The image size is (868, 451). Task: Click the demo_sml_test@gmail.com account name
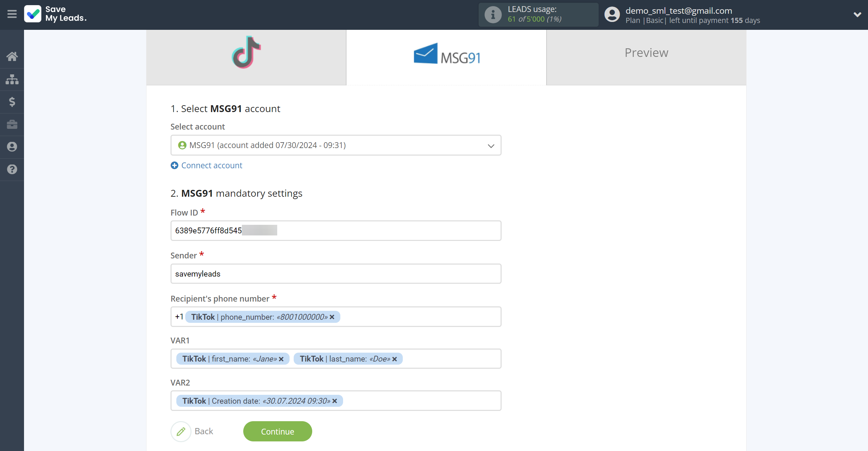tap(679, 11)
